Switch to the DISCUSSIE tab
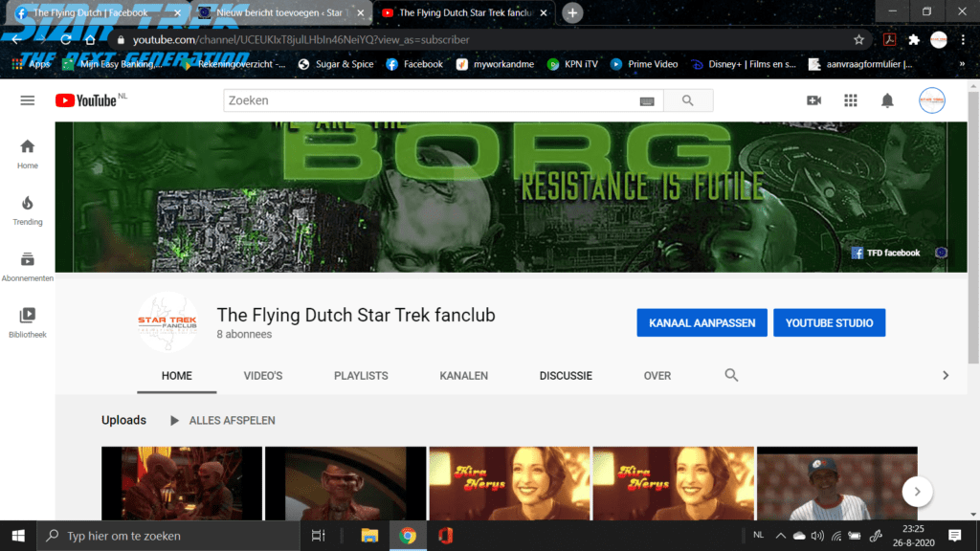The width and height of the screenshot is (980, 551). (x=566, y=376)
